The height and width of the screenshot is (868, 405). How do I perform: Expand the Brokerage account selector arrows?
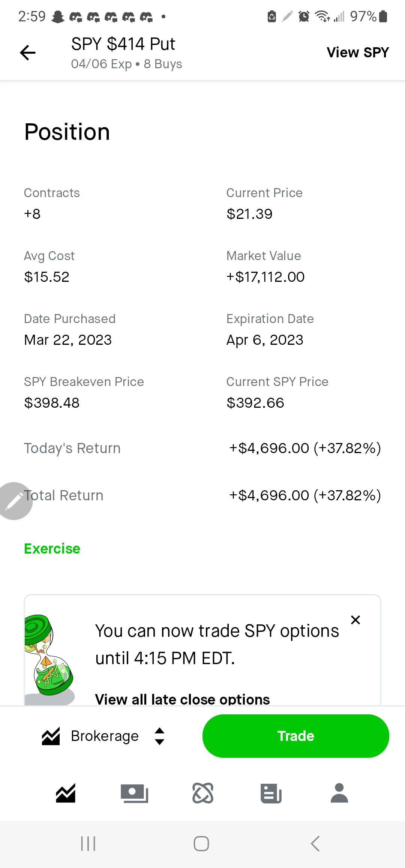point(160,736)
